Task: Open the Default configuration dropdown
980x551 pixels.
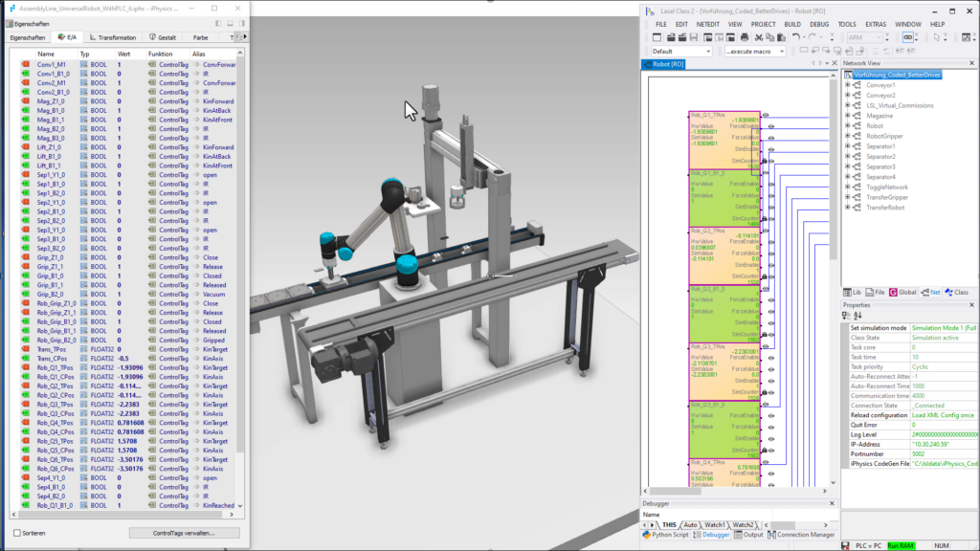Action: [706, 52]
